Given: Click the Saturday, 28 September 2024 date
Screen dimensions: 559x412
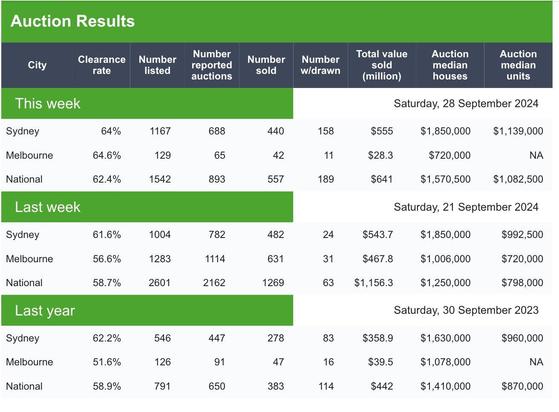Looking at the screenshot, I should 466,104.
